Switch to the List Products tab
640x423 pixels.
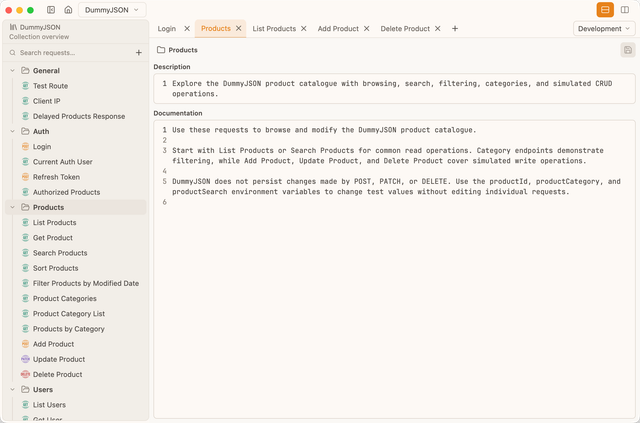(274, 29)
